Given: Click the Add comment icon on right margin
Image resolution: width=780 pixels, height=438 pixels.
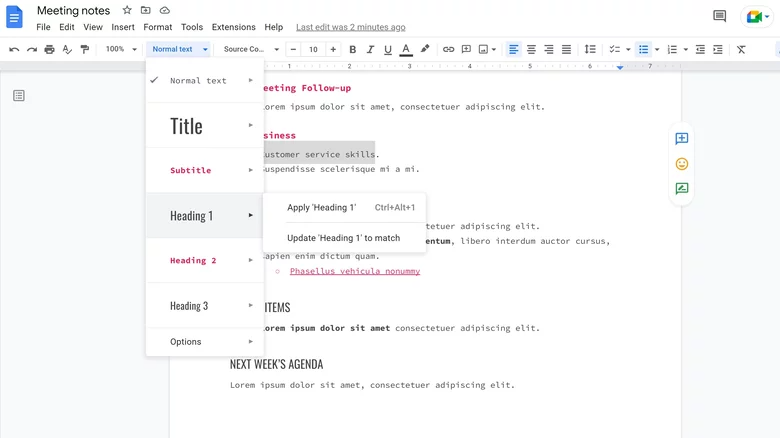Looking at the screenshot, I should 681,139.
